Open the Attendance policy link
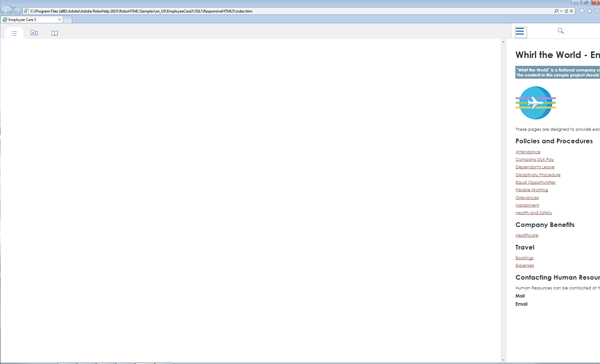This screenshot has height=364, width=600. click(x=528, y=152)
